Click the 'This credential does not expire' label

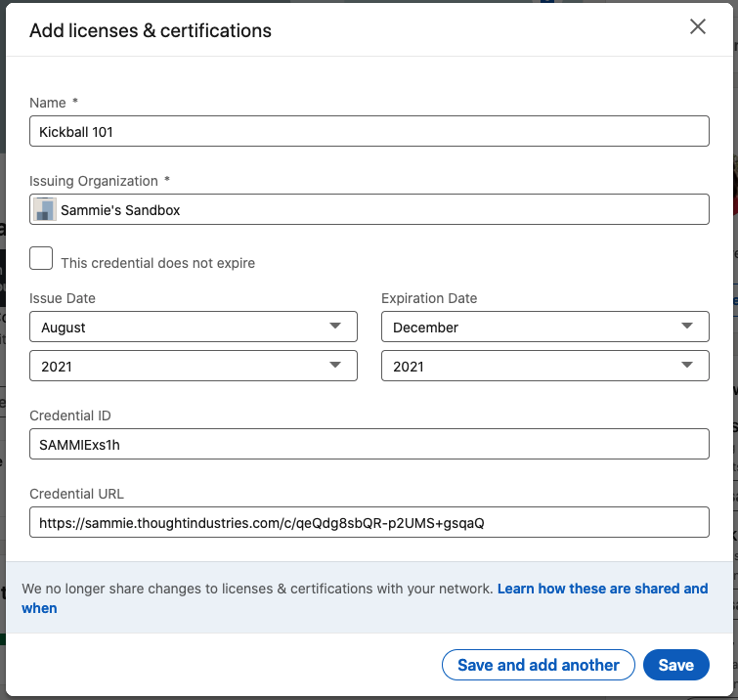pos(157,263)
